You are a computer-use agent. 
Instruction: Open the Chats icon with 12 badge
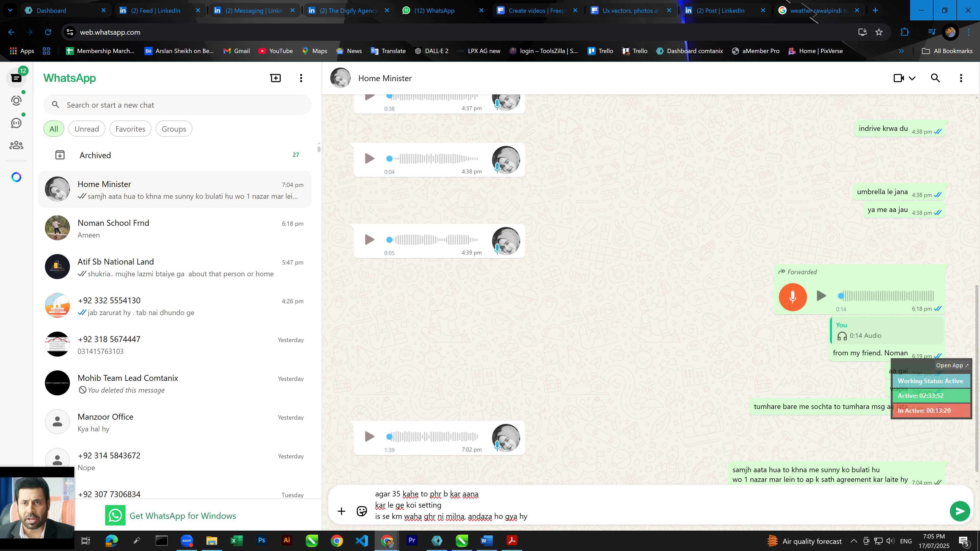pos(16,78)
